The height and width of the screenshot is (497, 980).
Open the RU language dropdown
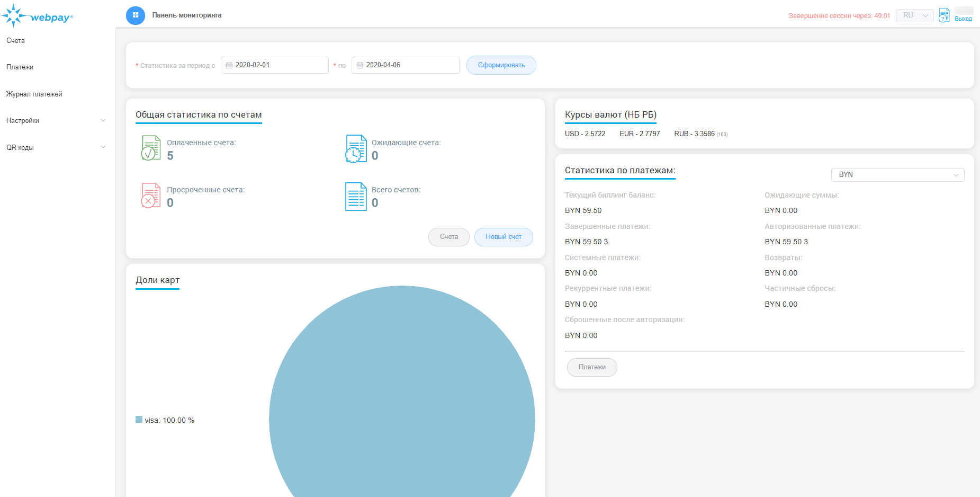tap(914, 15)
